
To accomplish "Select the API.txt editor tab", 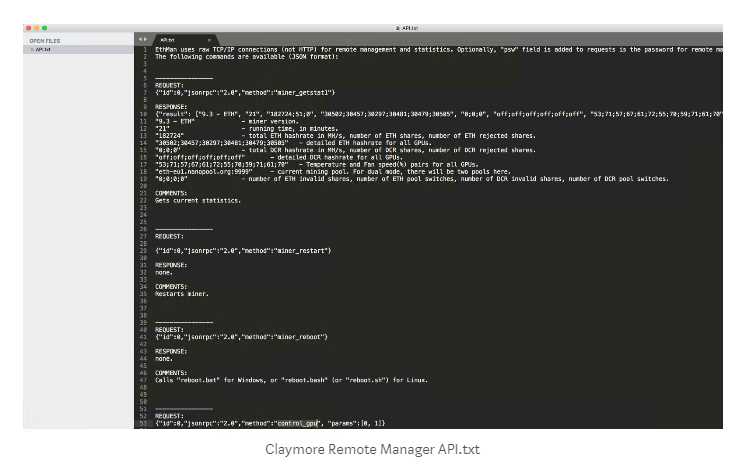I will tap(185, 40).
